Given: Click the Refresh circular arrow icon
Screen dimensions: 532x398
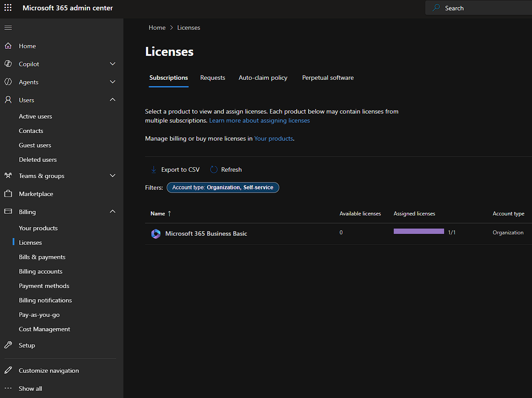Looking at the screenshot, I should pyautogui.click(x=214, y=169).
